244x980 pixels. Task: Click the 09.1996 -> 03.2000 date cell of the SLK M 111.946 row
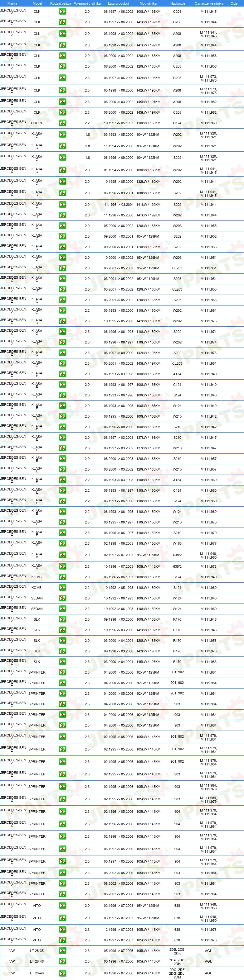pos(119,619)
